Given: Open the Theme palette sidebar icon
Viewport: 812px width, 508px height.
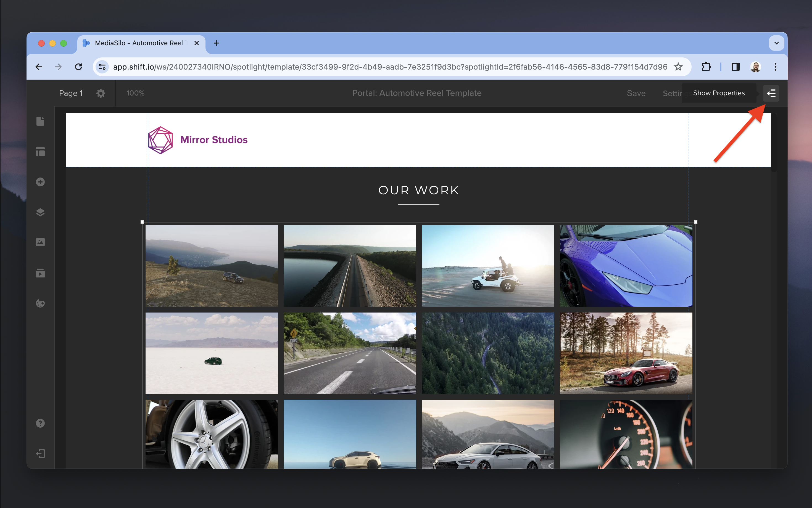Looking at the screenshot, I should click(x=40, y=303).
